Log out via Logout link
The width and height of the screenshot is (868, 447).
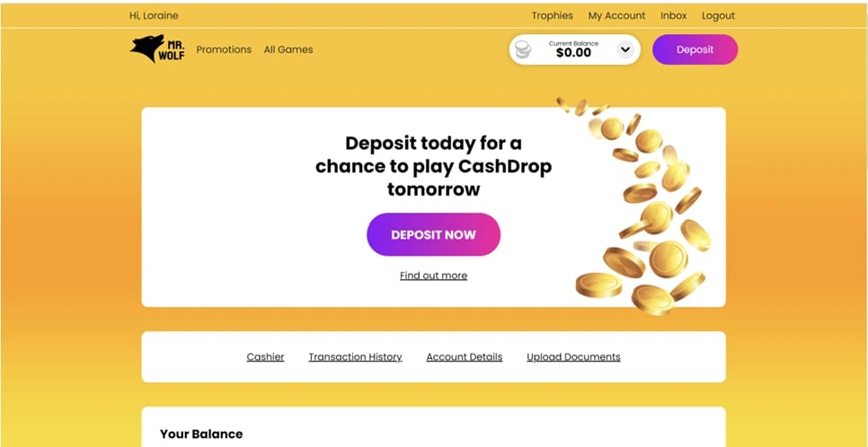pos(718,15)
